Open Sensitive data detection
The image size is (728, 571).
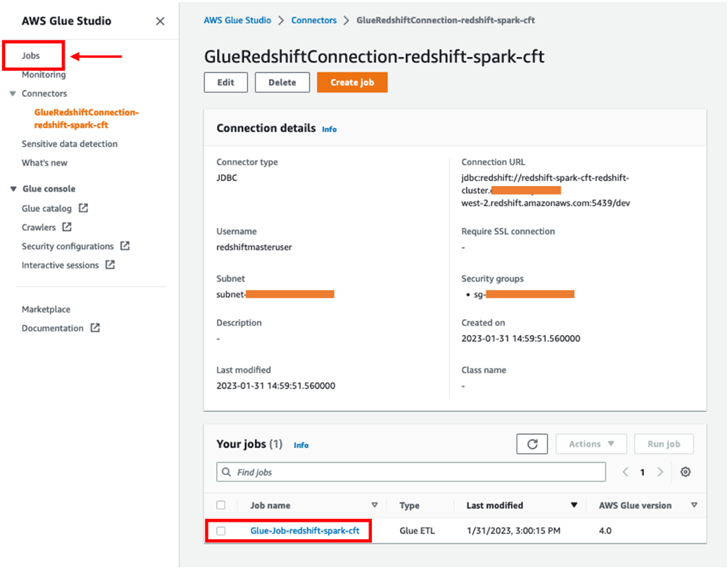[69, 144]
